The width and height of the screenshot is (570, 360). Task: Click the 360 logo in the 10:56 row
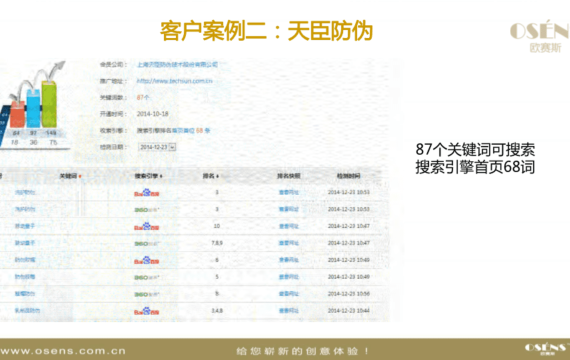point(147,294)
